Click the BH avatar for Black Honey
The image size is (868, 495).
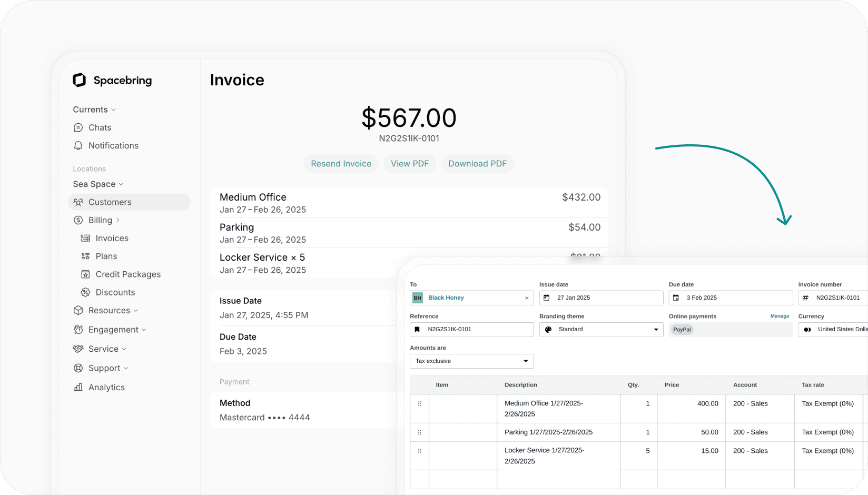click(x=418, y=298)
